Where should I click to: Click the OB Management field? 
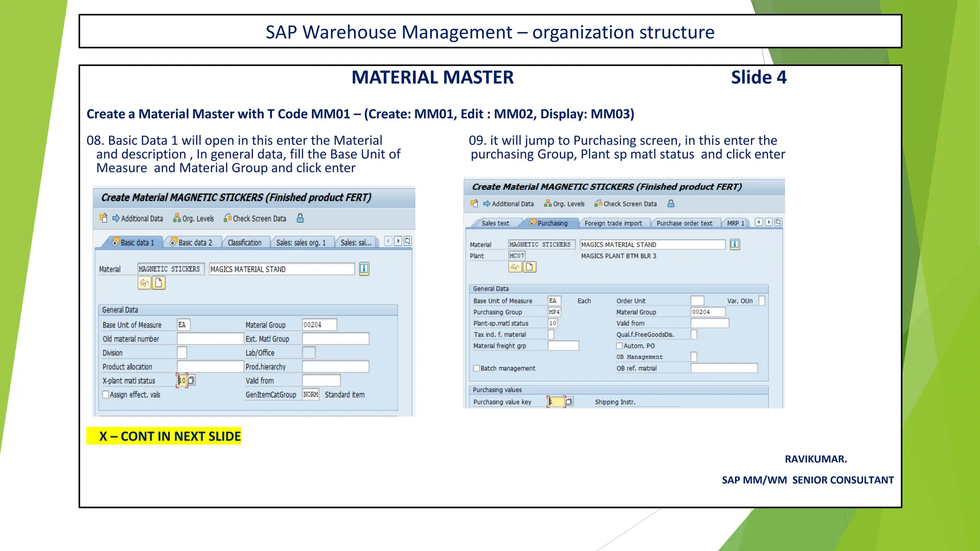694,357
